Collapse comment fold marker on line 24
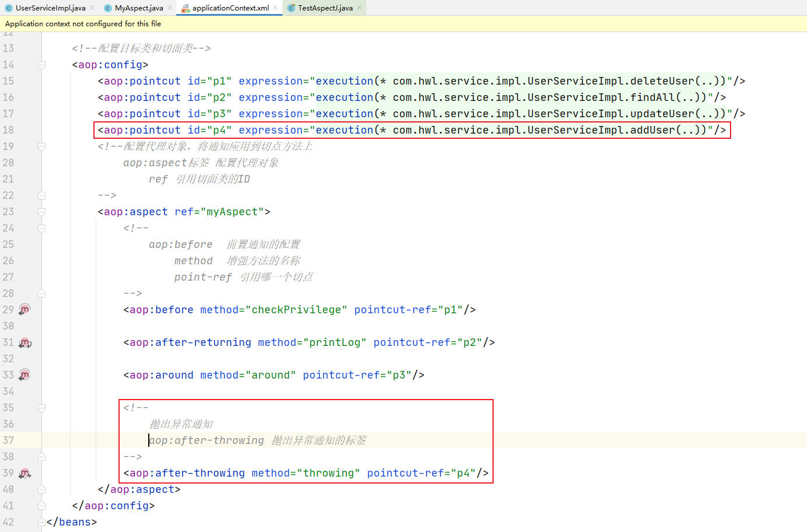The width and height of the screenshot is (807, 532). [41, 228]
